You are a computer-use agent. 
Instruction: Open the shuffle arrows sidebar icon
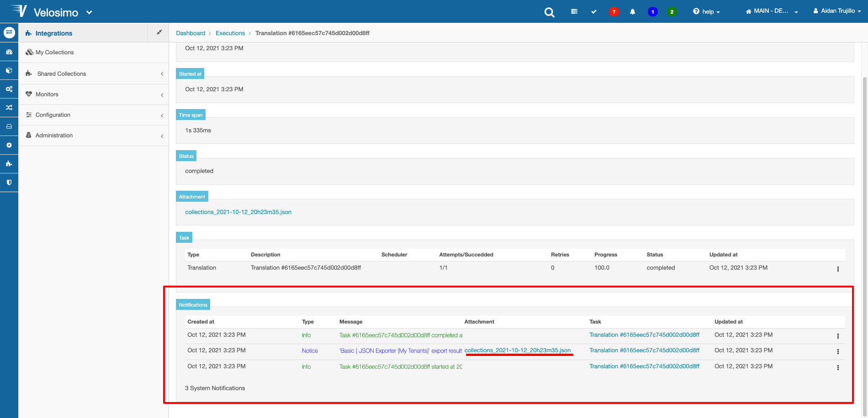(x=9, y=108)
